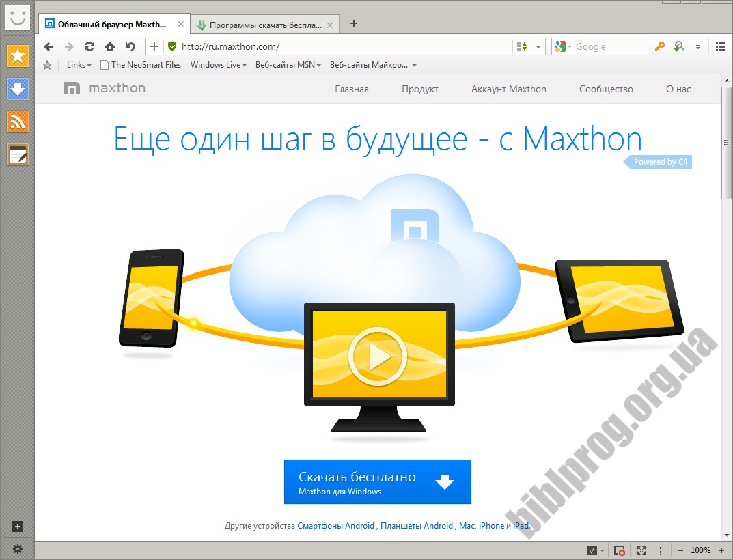
Task: Click the Google search input field
Action: pos(610,46)
